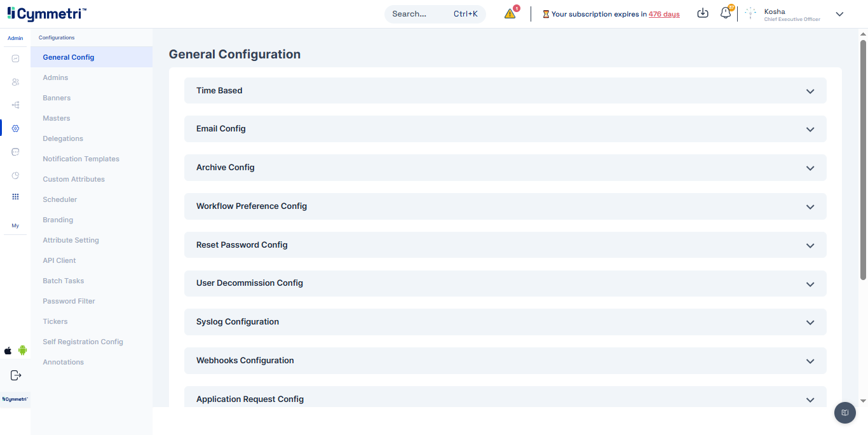Image resolution: width=868 pixels, height=435 pixels.
Task: Select Notification Templates in the menu
Action: point(81,159)
